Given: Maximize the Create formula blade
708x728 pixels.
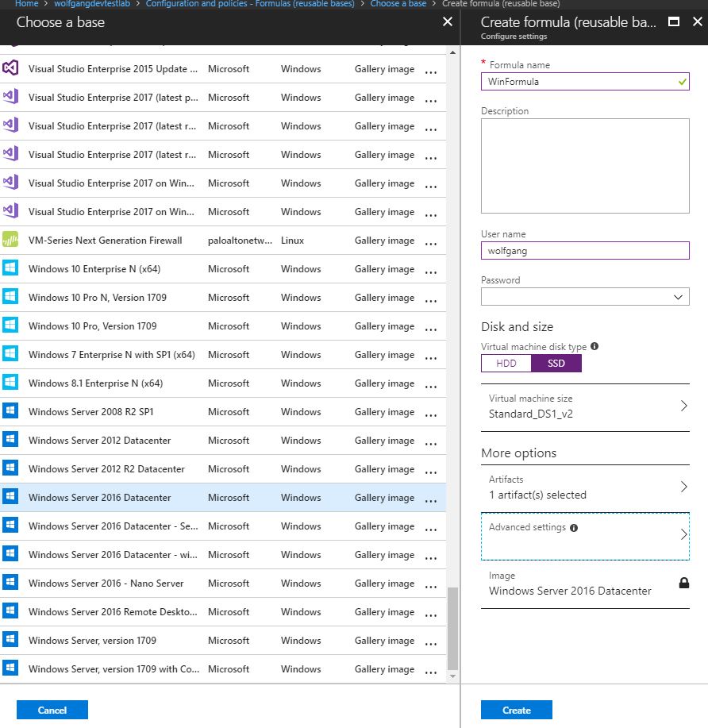Looking at the screenshot, I should coord(674,21).
